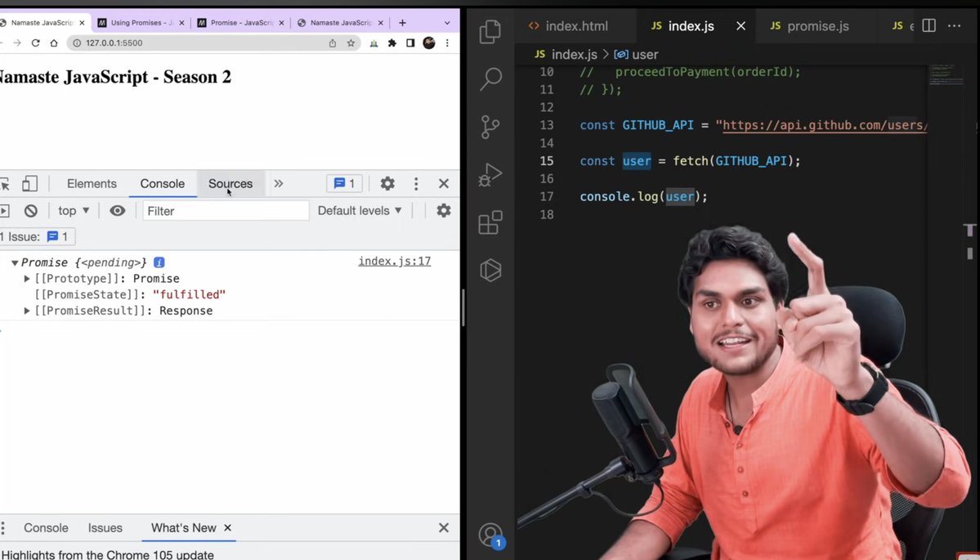Go forward in Chrome history
The height and width of the screenshot is (560, 980).
[17, 43]
